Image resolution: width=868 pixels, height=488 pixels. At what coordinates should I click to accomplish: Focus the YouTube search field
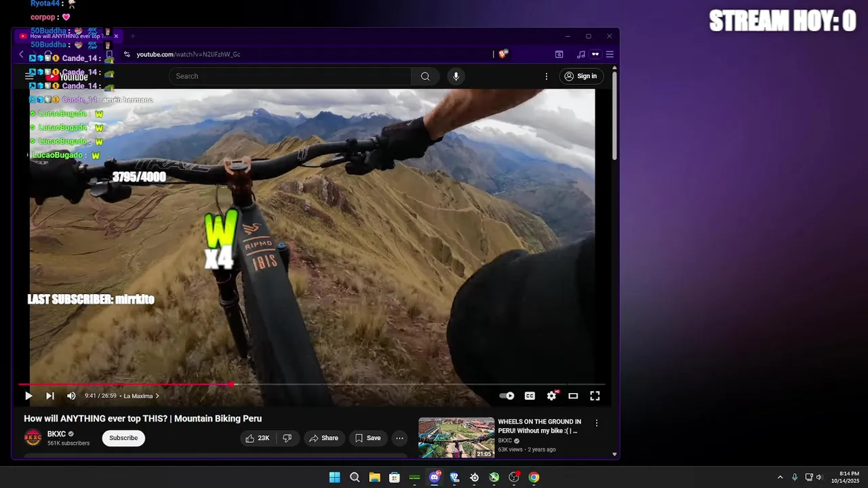click(x=290, y=76)
